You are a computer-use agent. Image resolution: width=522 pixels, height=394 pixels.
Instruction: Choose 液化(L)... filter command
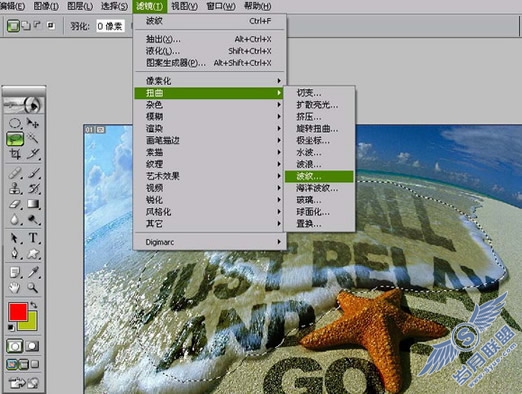209,51
